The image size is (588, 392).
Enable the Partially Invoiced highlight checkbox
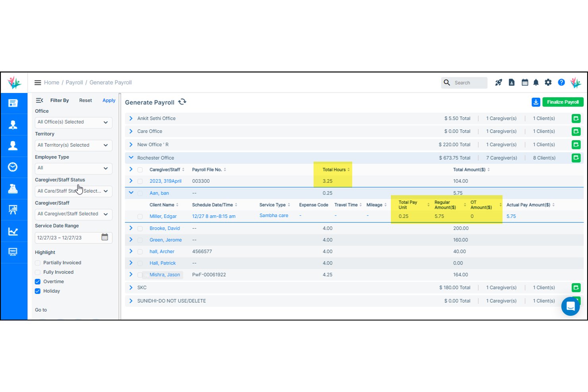38,263
